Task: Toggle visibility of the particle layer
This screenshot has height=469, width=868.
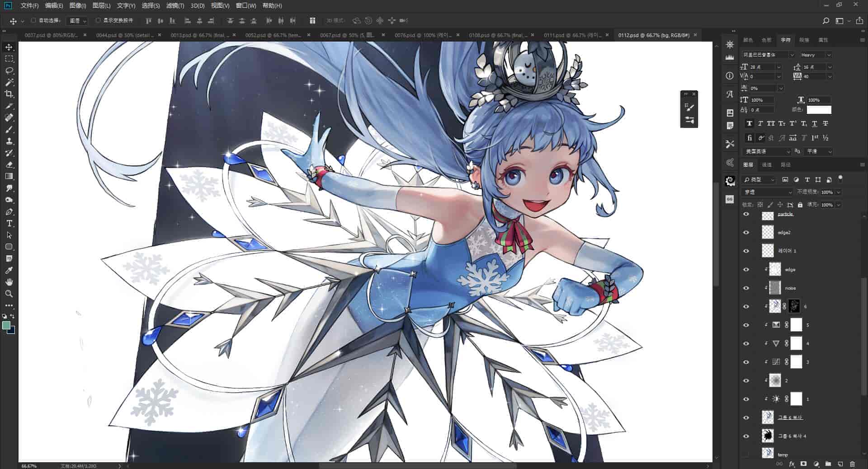Action: pos(746,214)
